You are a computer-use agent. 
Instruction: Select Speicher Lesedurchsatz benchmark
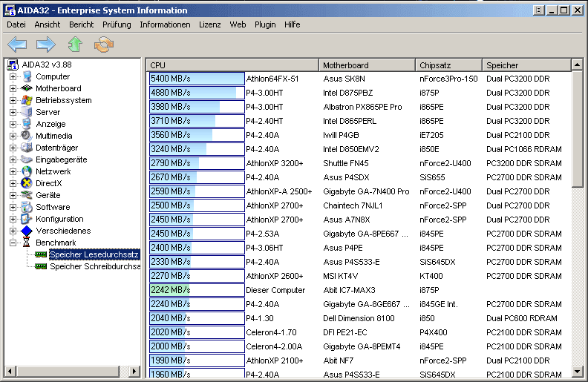(94, 254)
